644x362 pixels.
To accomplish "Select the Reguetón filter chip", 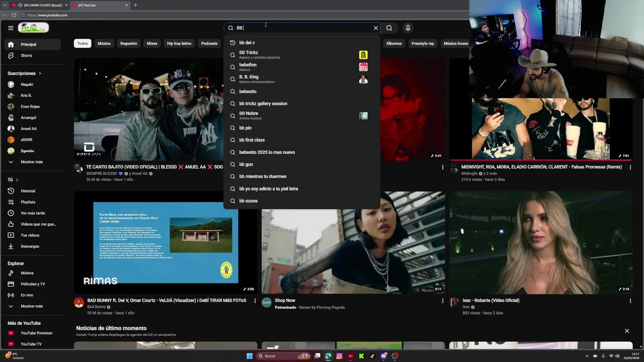I will (128, 43).
